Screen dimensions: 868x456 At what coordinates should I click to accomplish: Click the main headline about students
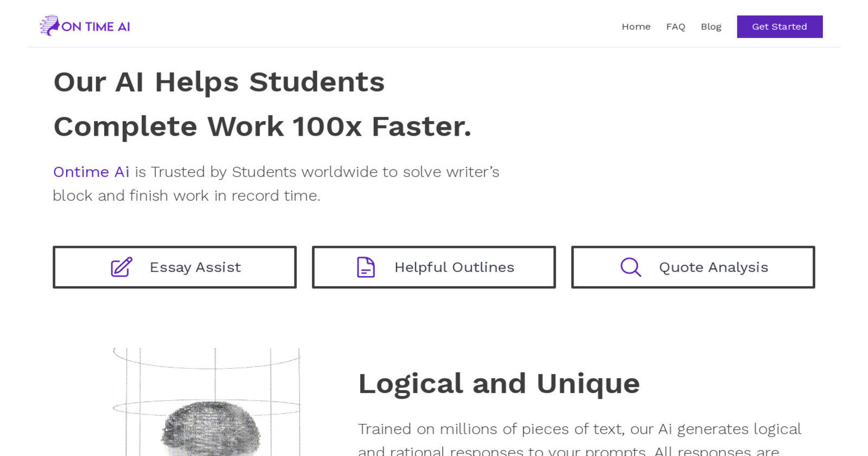pos(262,104)
